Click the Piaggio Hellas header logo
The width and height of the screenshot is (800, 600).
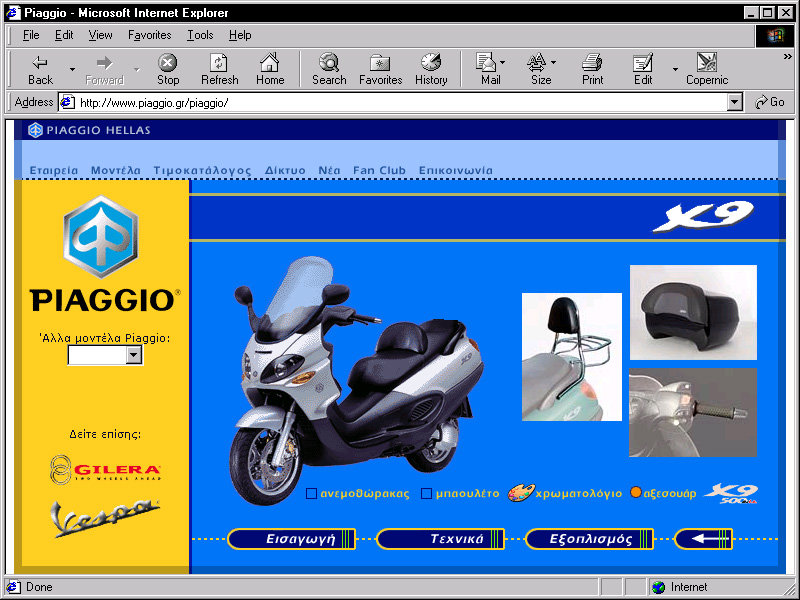click(x=89, y=130)
